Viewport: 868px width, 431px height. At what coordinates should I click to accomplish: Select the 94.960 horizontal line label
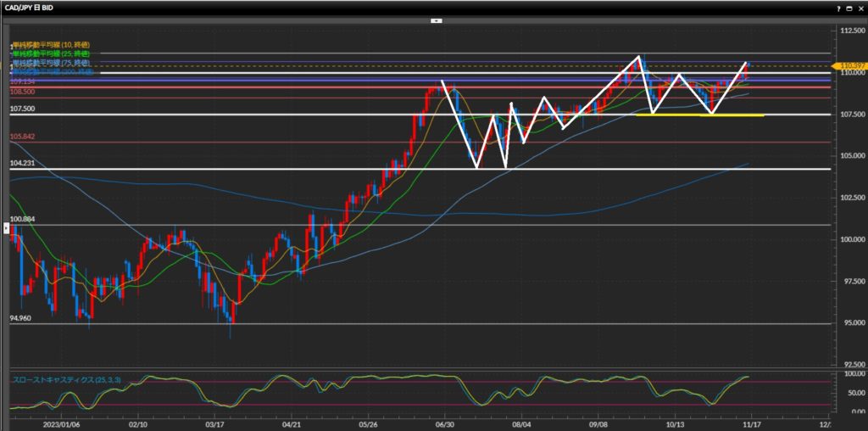(21, 318)
